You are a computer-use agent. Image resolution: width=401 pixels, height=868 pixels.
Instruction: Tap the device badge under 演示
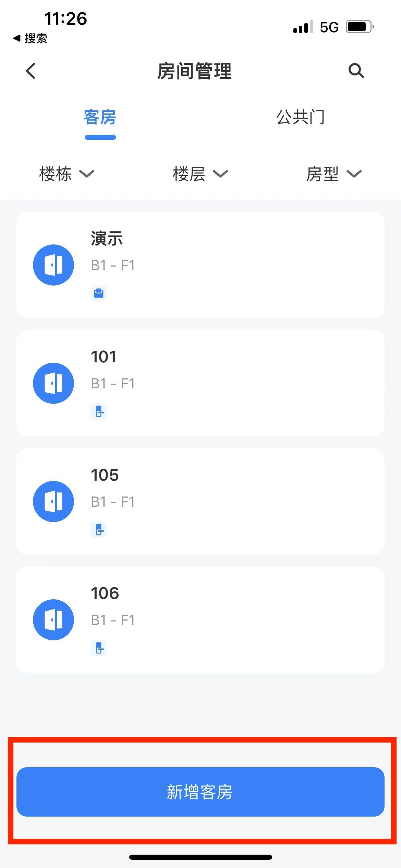click(99, 293)
